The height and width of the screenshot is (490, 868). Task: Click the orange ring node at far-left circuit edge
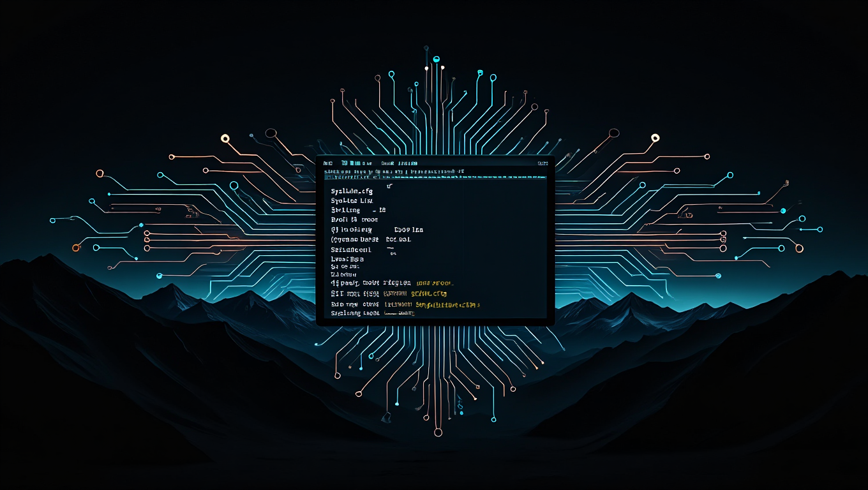[77, 248]
